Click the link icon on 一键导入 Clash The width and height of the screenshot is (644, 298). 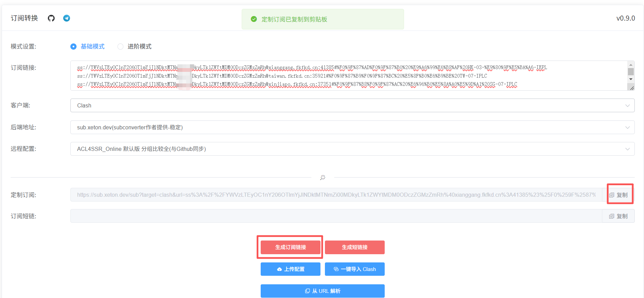coord(336,269)
